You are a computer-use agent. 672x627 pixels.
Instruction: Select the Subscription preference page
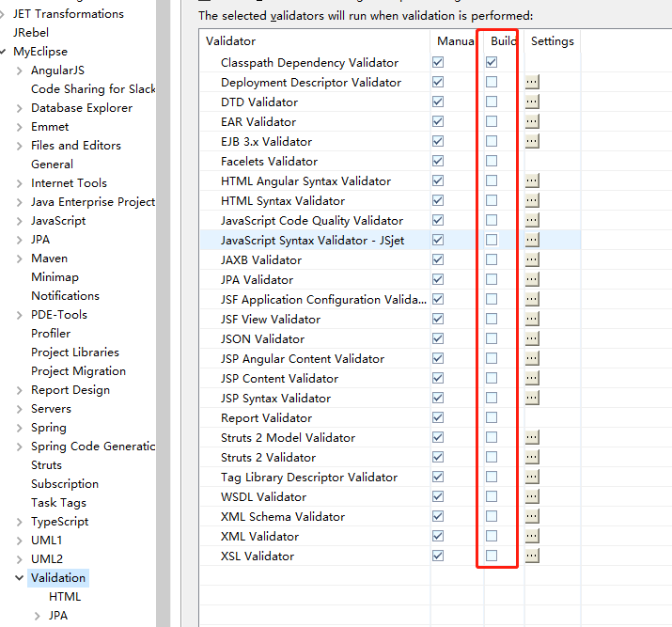65,484
